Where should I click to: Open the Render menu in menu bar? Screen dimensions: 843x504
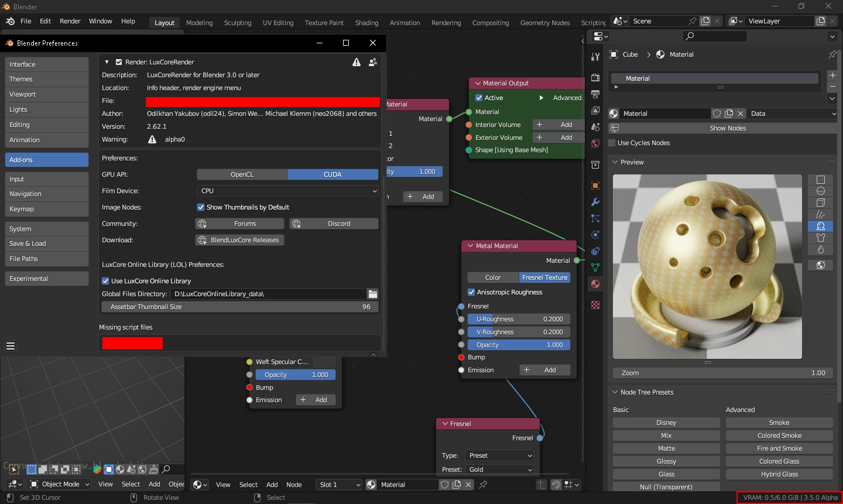click(x=70, y=21)
